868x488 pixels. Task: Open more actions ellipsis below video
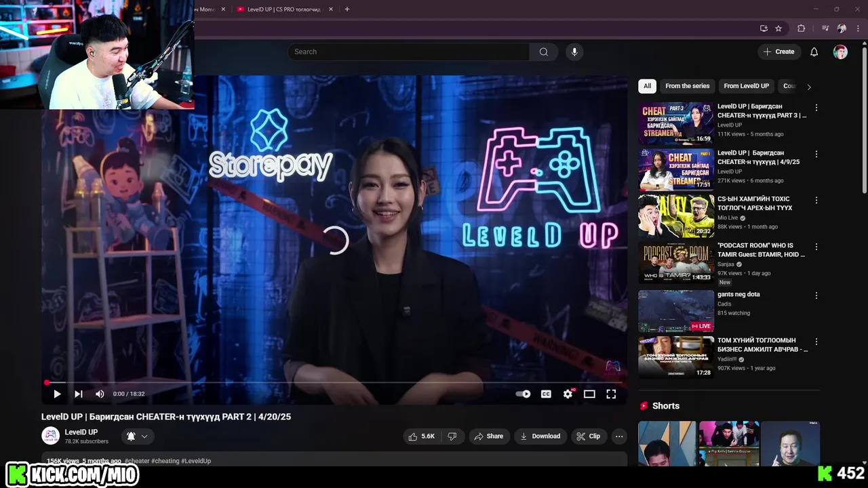click(x=619, y=436)
